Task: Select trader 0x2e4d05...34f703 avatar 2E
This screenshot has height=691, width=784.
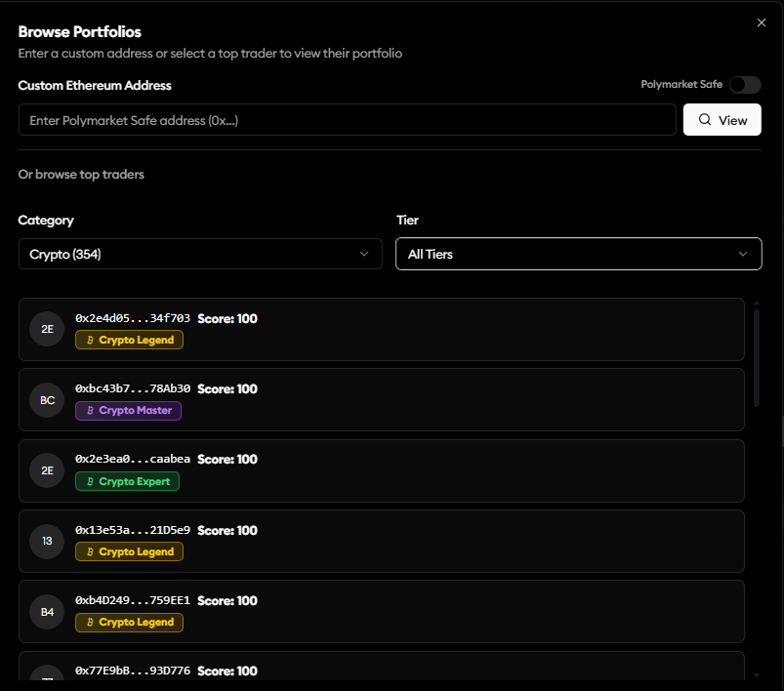Action: 47,329
